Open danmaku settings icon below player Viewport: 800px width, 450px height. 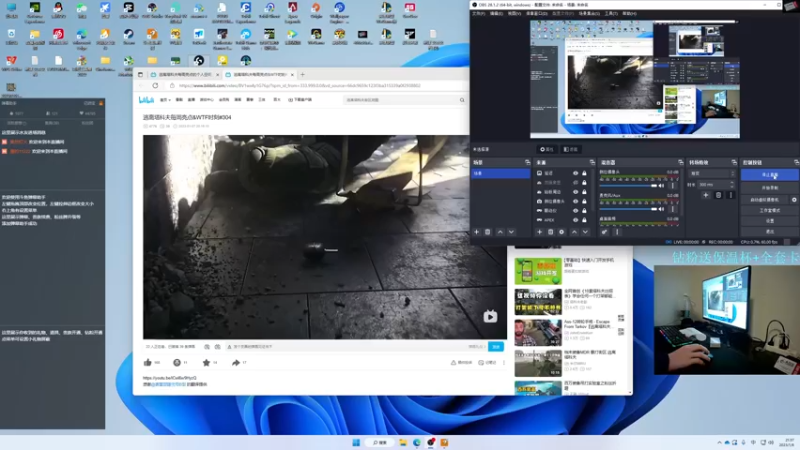[x=217, y=347]
